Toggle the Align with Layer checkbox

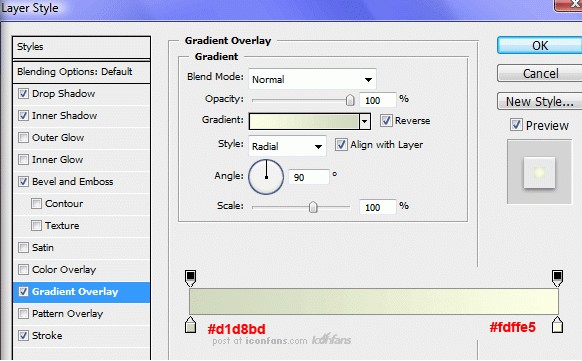341,144
